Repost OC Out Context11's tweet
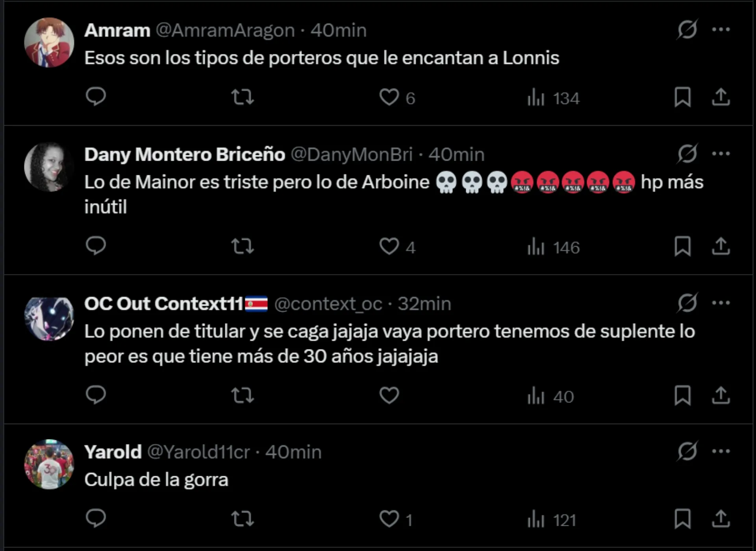Screen dimensions: 756x551 (242, 395)
